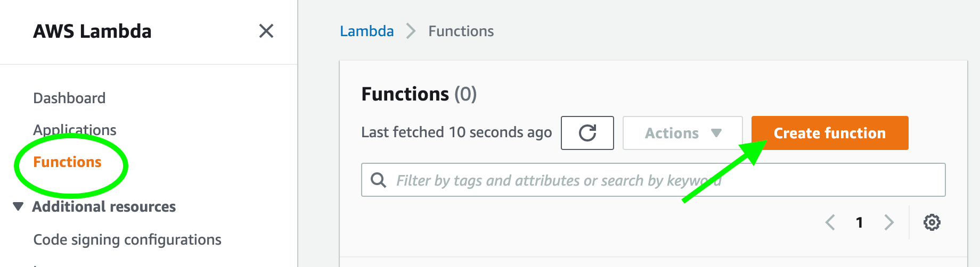Click the breadcrumb chevron separator
The width and height of the screenshot is (980, 267).
[411, 31]
